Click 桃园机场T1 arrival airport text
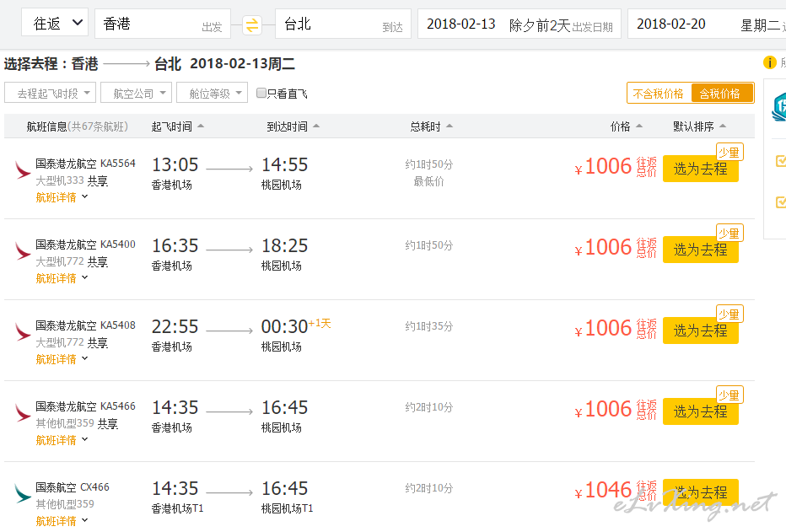 coord(288,508)
